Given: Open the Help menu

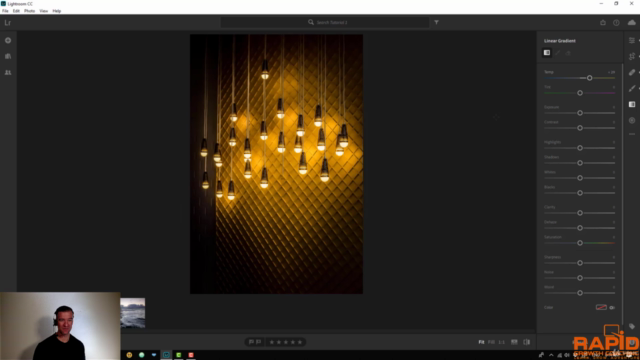Looking at the screenshot, I should [57, 11].
